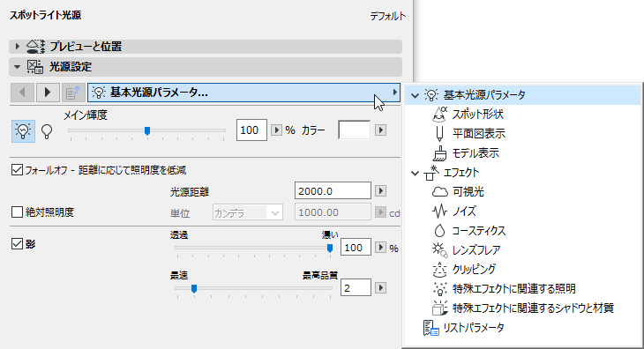The image size is (644, 349).
Task: Click the white カラー swatch
Action: coord(355,130)
